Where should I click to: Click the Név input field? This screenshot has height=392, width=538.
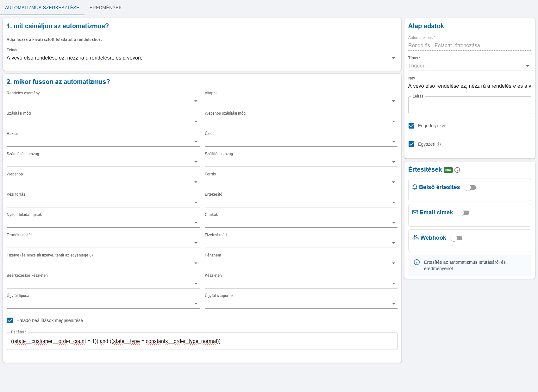(470, 86)
